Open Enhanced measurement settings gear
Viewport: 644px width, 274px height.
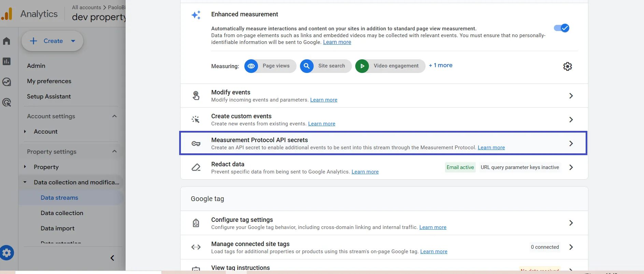point(567,66)
